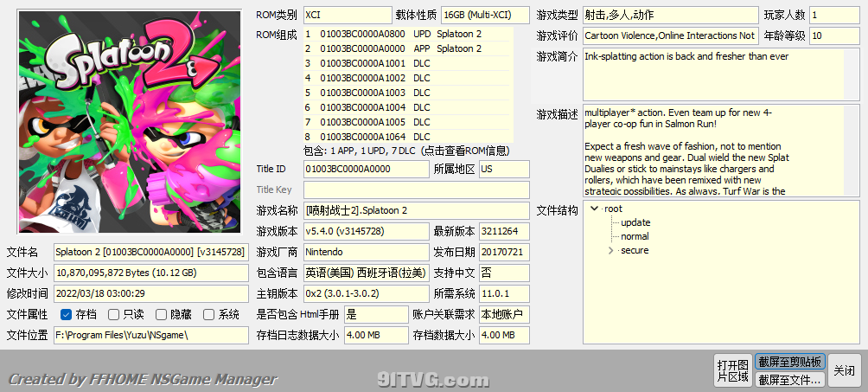
Task: Enable the 只读 read-only checkbox
Action: point(113,315)
